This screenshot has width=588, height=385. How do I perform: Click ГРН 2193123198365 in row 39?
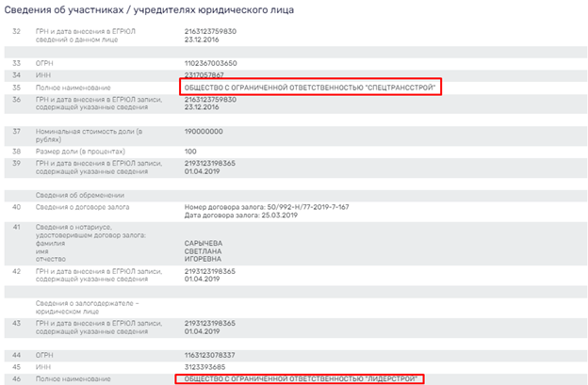(209, 163)
